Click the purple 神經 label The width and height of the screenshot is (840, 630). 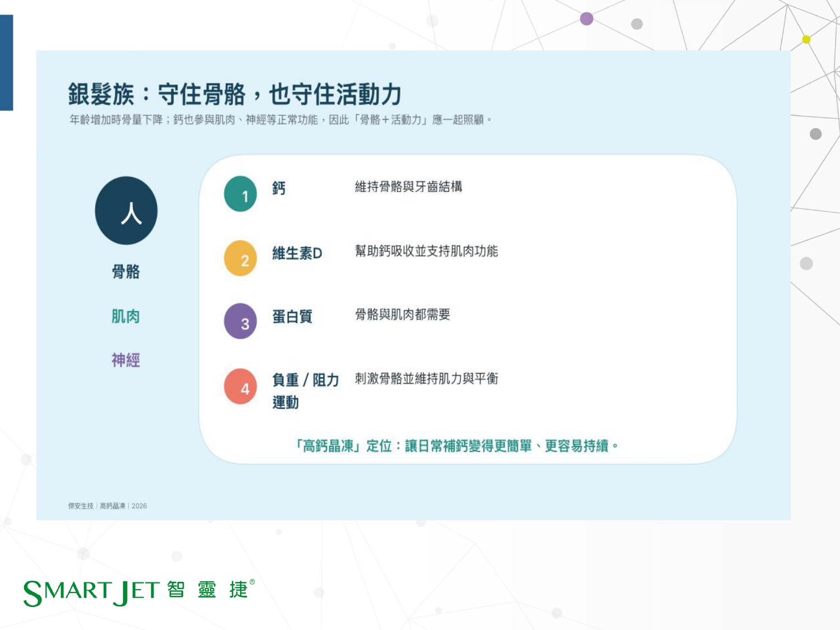(126, 360)
